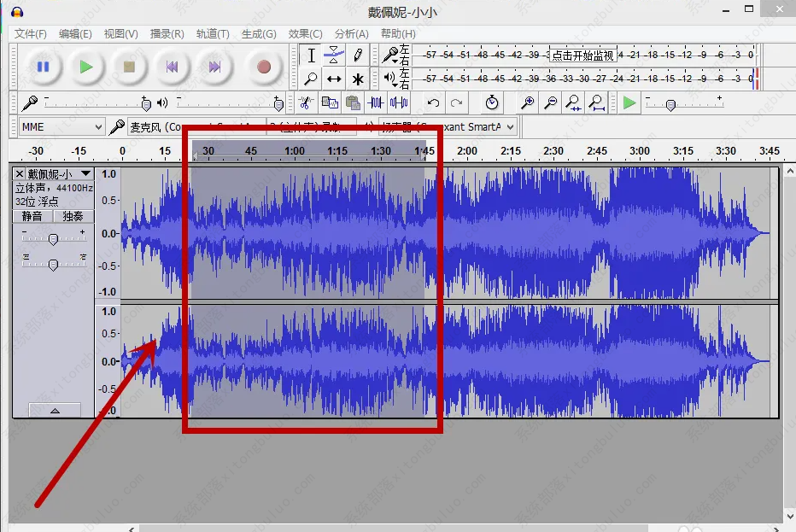Click the 2:00 mark on the timeline ruler
This screenshot has height=532, width=796.
click(467, 151)
